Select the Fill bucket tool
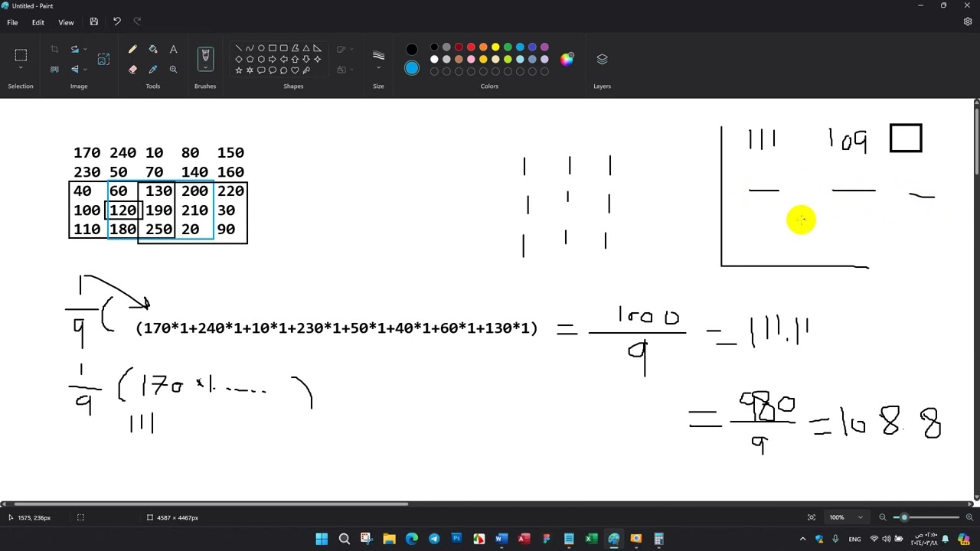 153,50
